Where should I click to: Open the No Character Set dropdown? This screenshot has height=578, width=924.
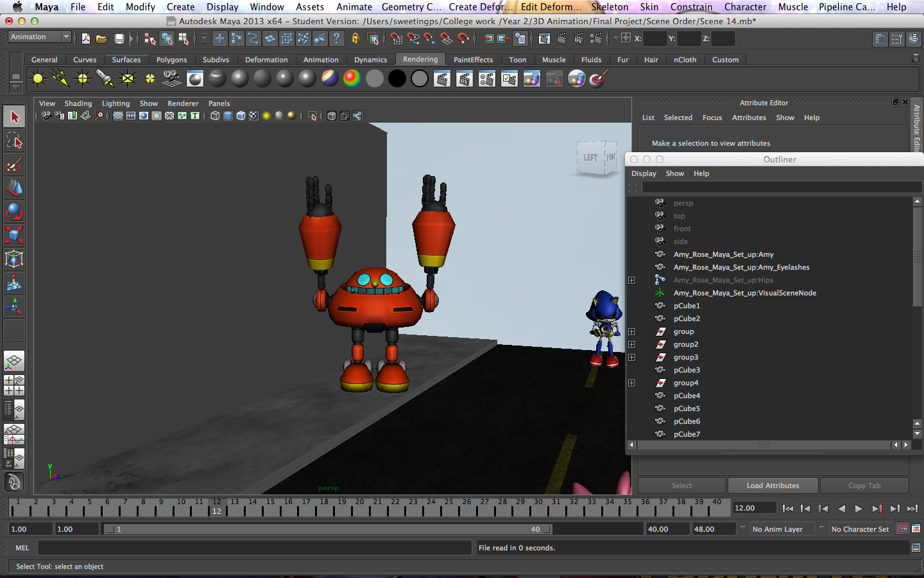[x=861, y=529]
